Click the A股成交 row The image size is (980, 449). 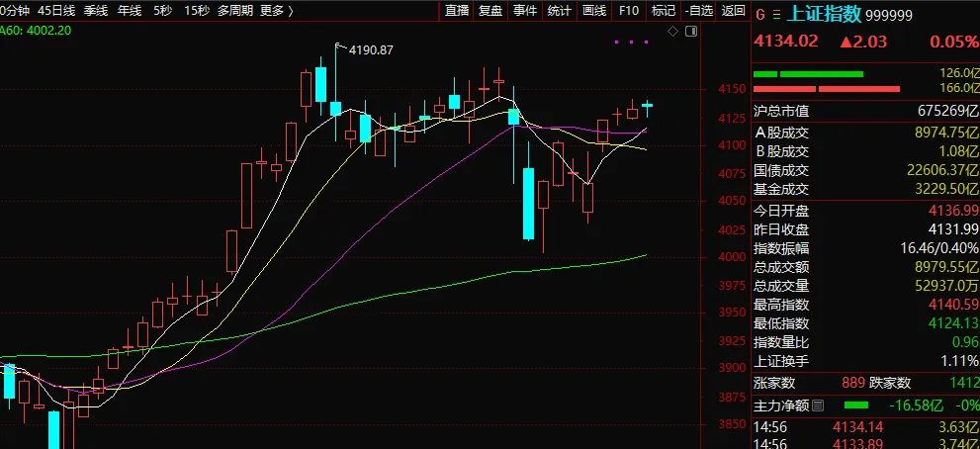click(865, 132)
